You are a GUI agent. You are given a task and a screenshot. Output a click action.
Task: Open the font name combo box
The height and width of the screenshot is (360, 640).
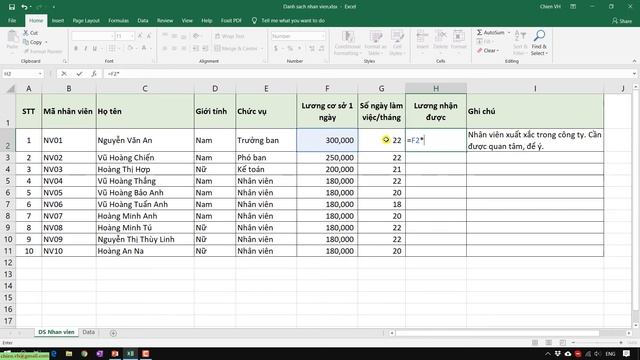[x=93, y=36]
